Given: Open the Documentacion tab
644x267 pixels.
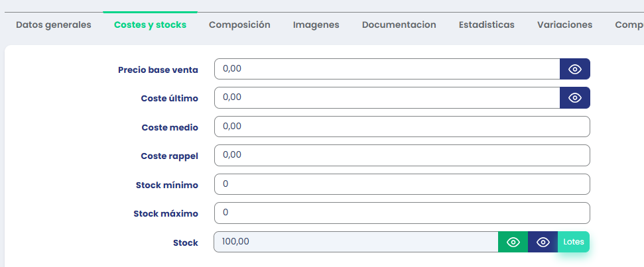Looking at the screenshot, I should (399, 25).
